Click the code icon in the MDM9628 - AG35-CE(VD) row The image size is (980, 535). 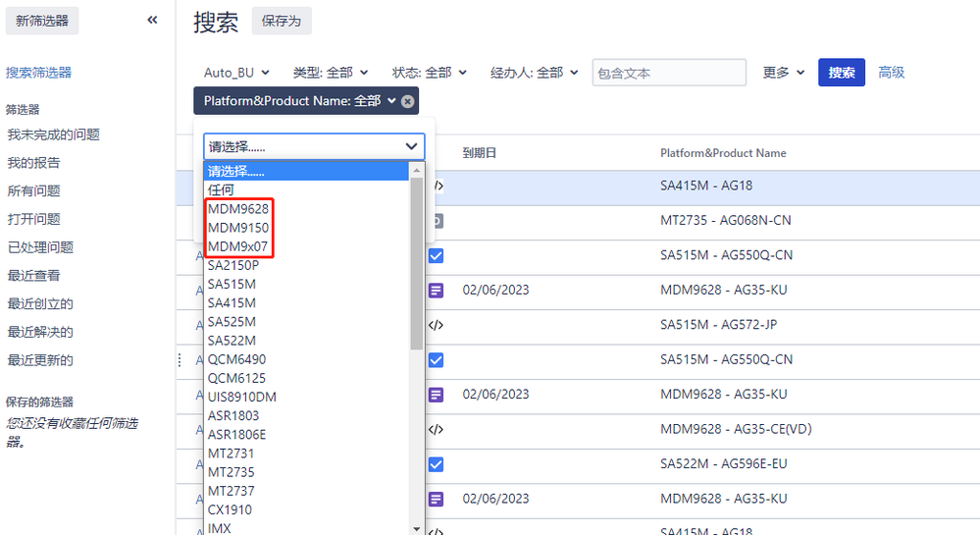tap(437, 429)
